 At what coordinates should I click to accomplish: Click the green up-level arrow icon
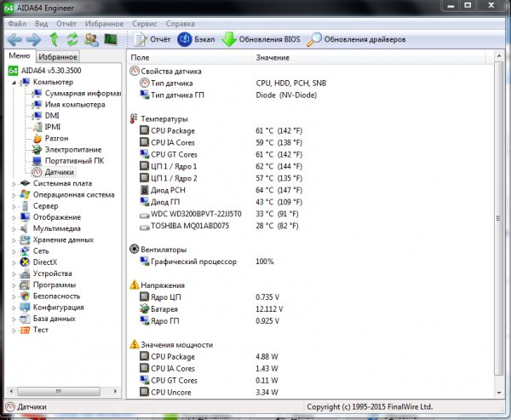coord(55,39)
